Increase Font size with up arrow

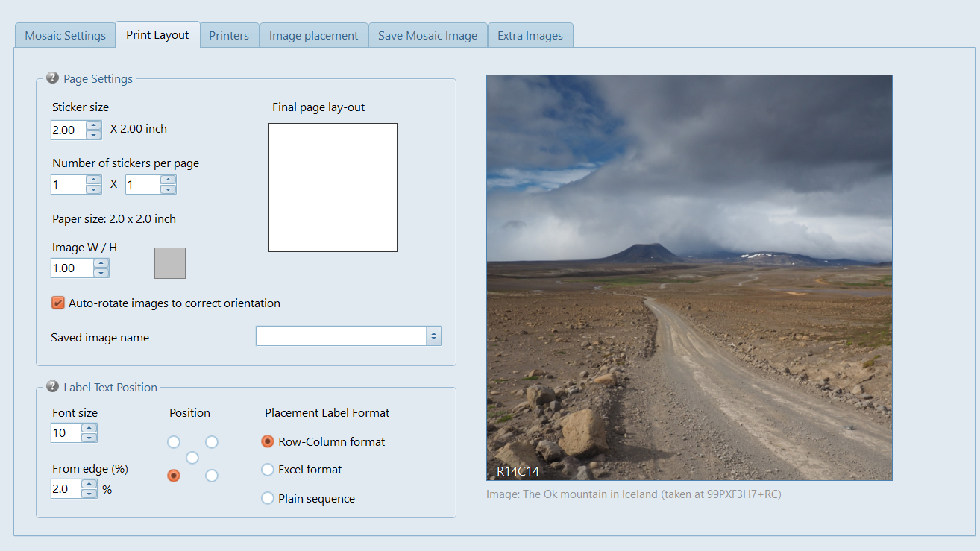[x=89, y=428]
